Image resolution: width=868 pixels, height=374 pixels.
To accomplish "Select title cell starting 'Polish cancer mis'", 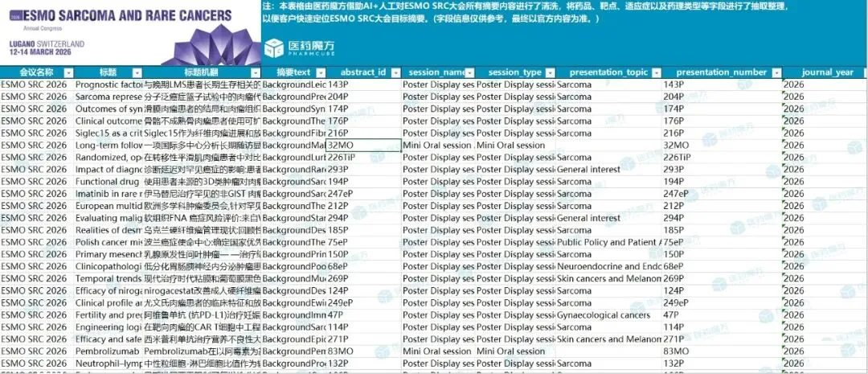I will [108, 242].
